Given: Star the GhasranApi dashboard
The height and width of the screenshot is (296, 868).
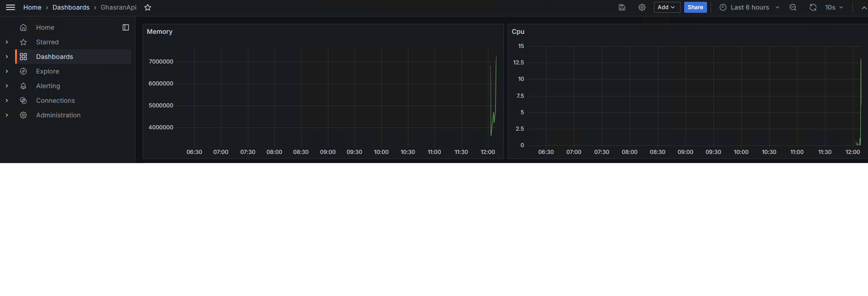Looking at the screenshot, I should 148,7.
